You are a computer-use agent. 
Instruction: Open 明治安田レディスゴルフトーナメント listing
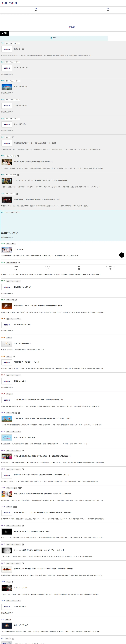(x=27, y=362)
